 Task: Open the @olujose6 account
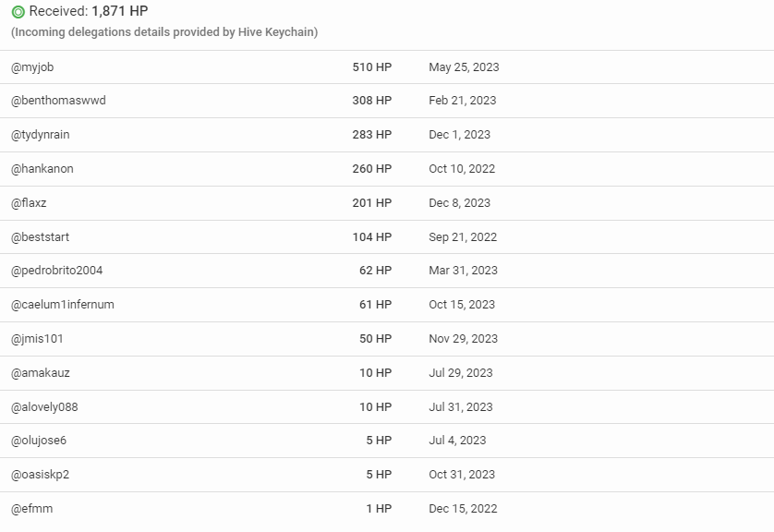click(39, 441)
